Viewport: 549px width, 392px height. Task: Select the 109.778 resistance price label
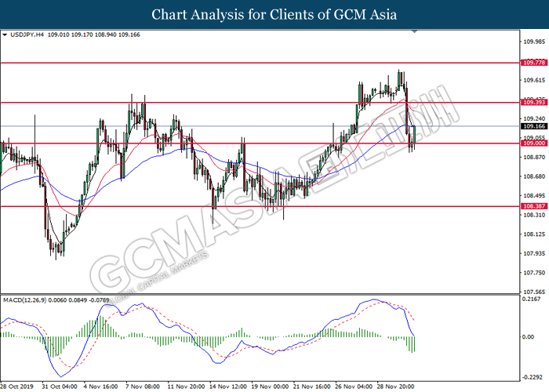tap(533, 63)
